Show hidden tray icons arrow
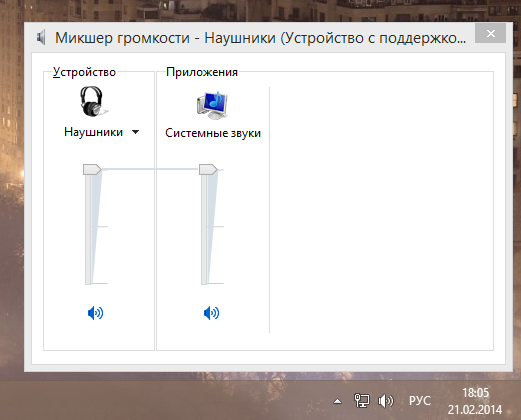Image resolution: width=521 pixels, height=420 pixels. tap(337, 401)
